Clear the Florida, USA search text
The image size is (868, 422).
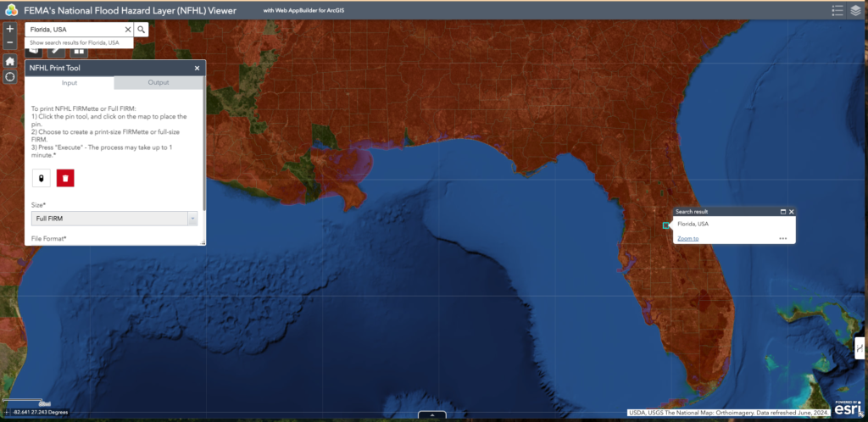tap(128, 30)
